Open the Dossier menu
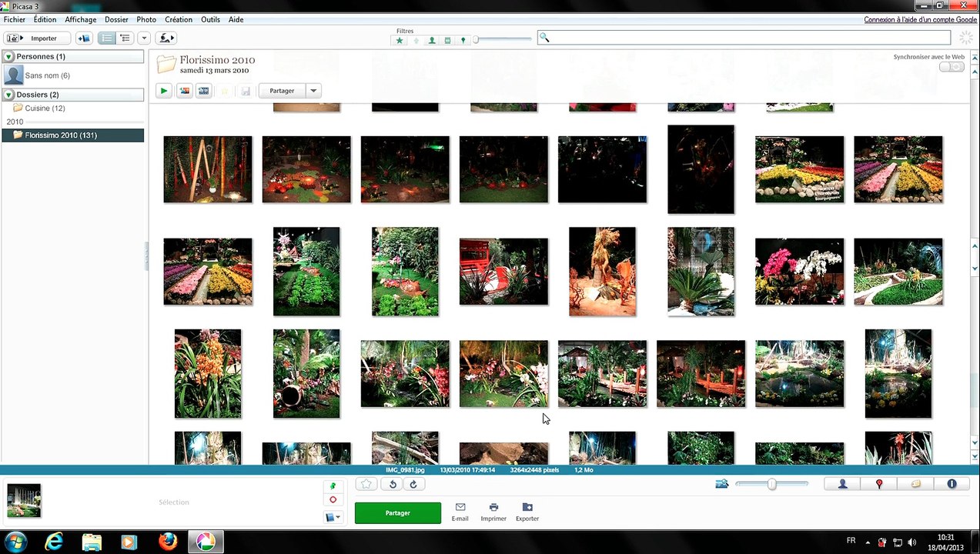Screen dimensions: 980x554 [117, 19]
